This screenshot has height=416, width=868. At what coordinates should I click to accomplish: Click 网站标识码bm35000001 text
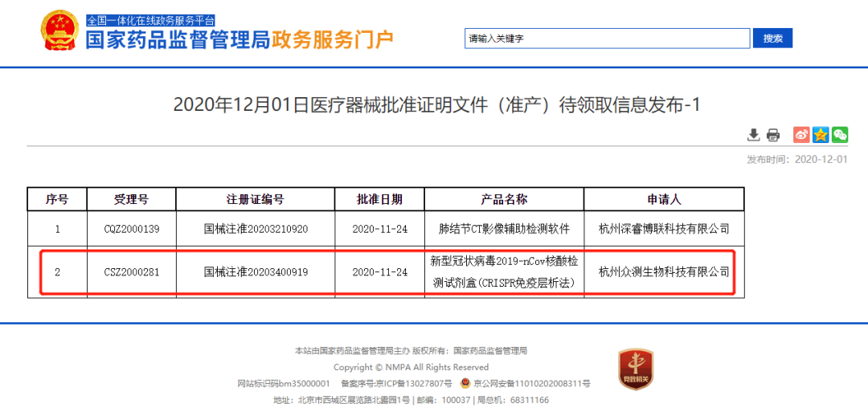284,383
